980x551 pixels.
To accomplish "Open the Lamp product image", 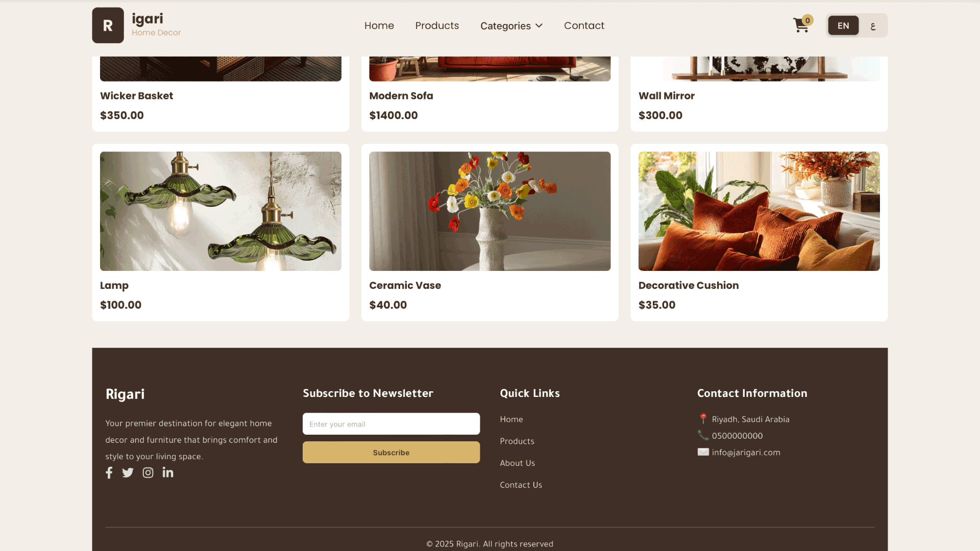I will [220, 211].
